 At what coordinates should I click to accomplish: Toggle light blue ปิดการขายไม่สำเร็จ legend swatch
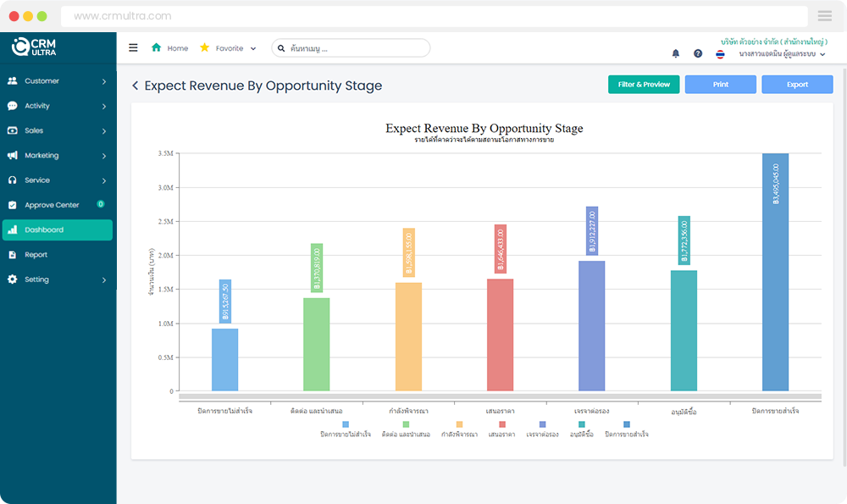click(346, 424)
